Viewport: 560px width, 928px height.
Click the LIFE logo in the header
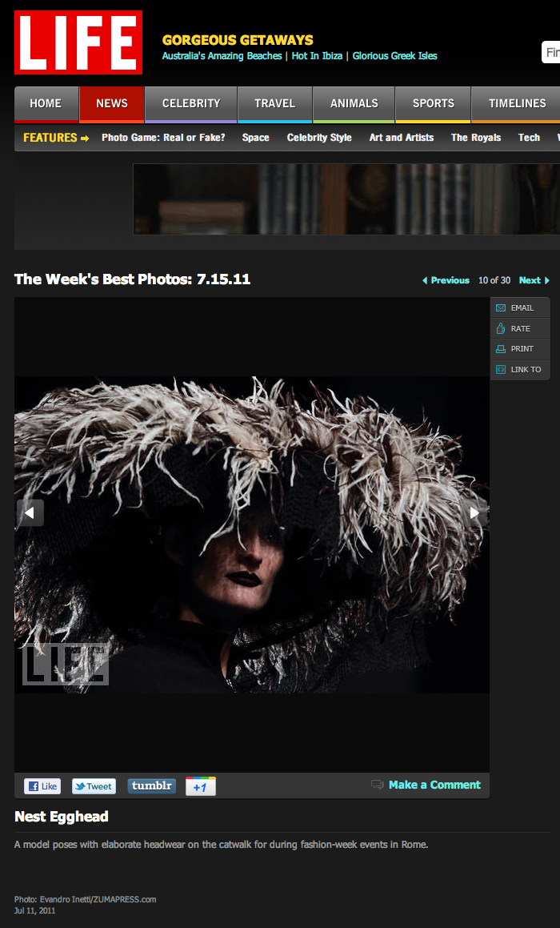click(78, 42)
